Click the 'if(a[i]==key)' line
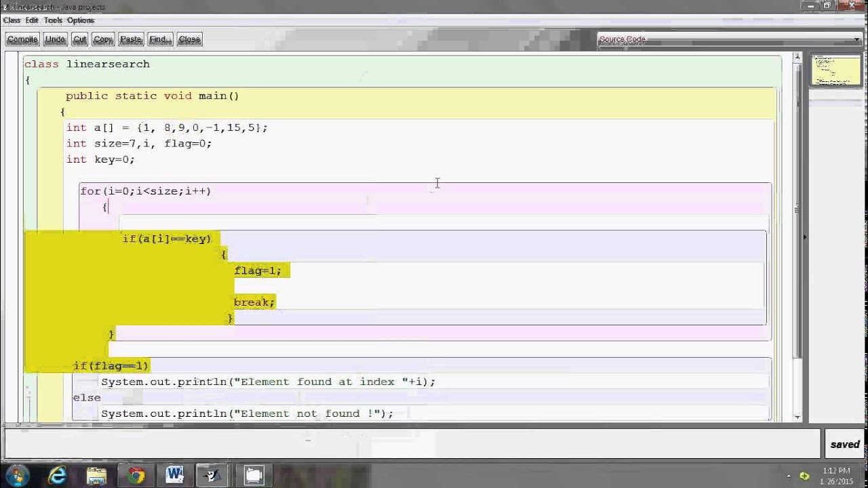This screenshot has height=488, width=868. click(x=167, y=239)
